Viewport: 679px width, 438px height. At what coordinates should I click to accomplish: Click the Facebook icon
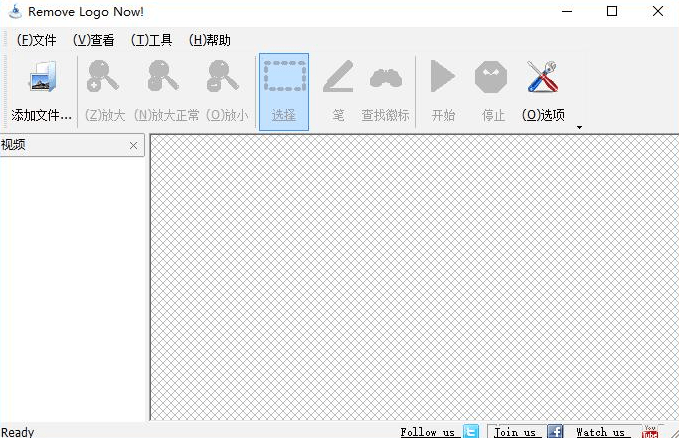click(555, 432)
